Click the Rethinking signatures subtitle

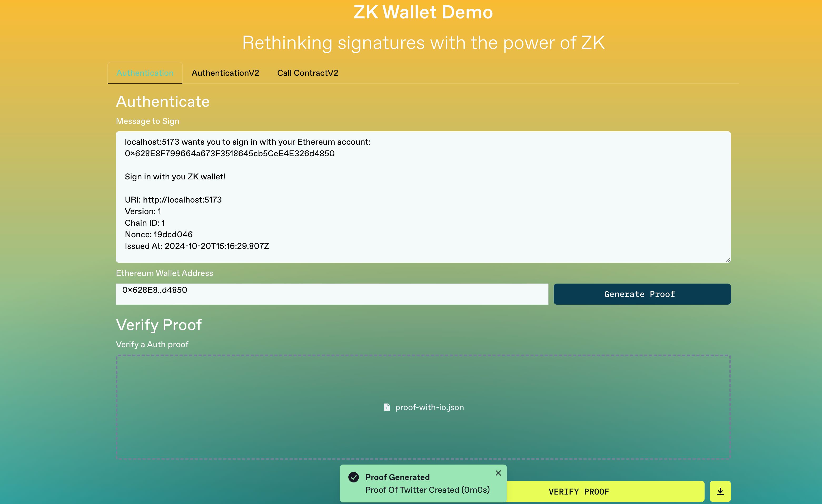[423, 43]
